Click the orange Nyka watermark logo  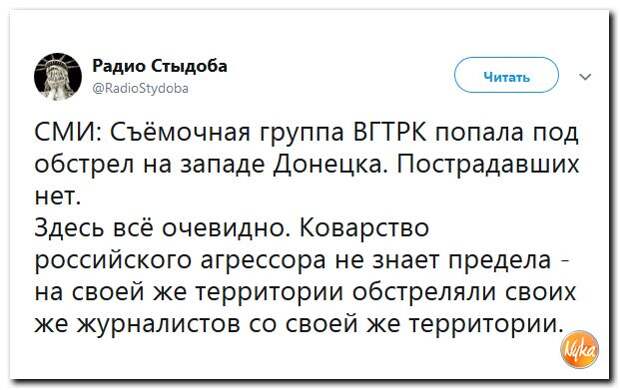pyautogui.click(x=579, y=349)
